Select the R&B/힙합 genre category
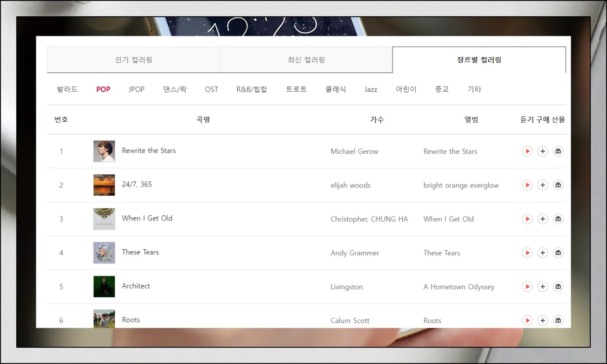The width and height of the screenshot is (607, 364). (x=251, y=89)
